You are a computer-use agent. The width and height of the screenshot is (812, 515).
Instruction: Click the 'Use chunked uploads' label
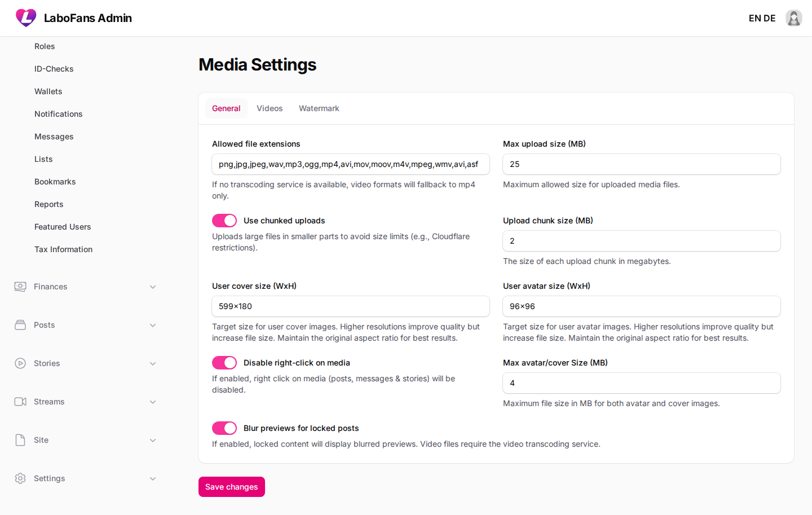point(284,221)
